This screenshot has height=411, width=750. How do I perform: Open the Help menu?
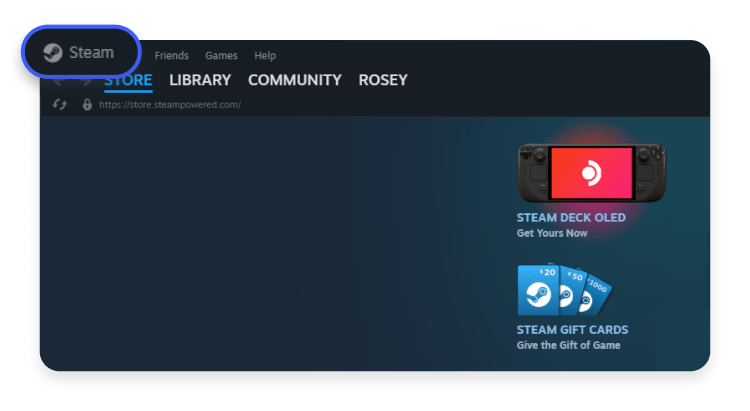pos(265,56)
